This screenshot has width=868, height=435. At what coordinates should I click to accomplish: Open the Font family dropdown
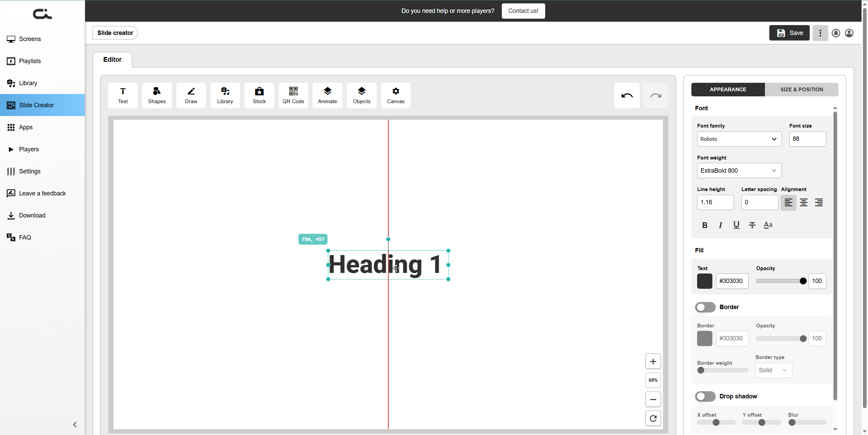[x=739, y=139]
